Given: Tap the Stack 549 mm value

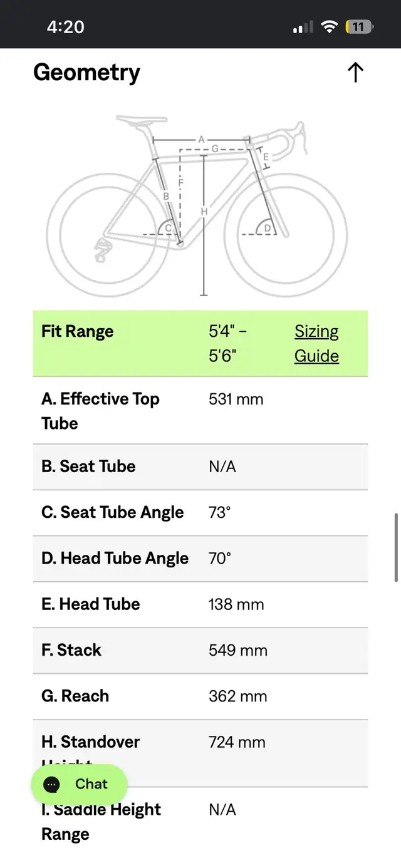Looking at the screenshot, I should tap(238, 650).
